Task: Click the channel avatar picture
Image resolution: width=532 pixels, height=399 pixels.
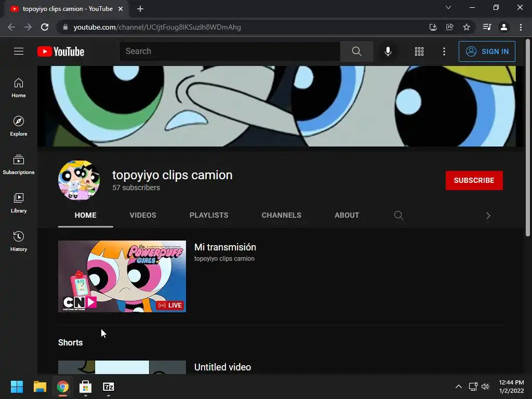Action: click(79, 180)
